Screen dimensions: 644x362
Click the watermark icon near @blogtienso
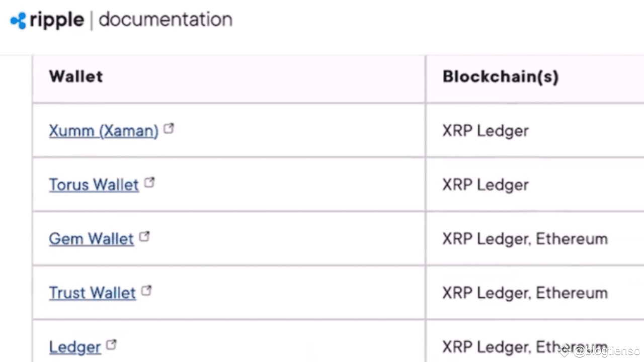565,351
